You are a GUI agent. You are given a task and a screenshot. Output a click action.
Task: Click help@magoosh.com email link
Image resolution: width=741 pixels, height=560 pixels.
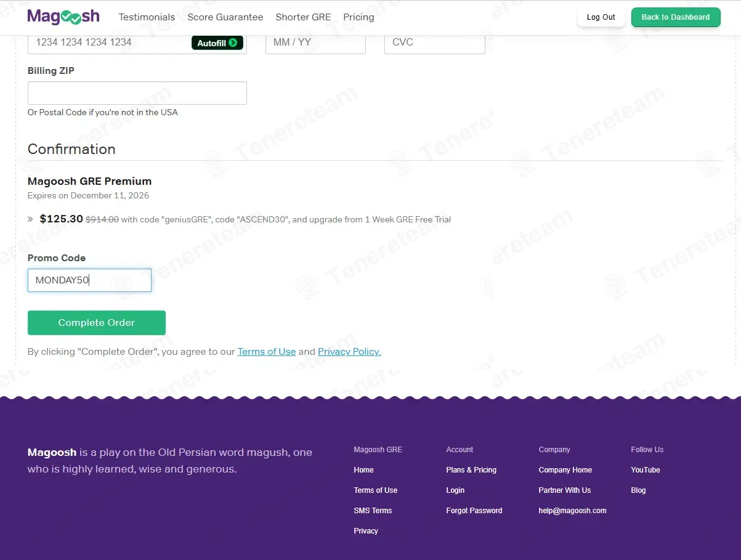[573, 511]
